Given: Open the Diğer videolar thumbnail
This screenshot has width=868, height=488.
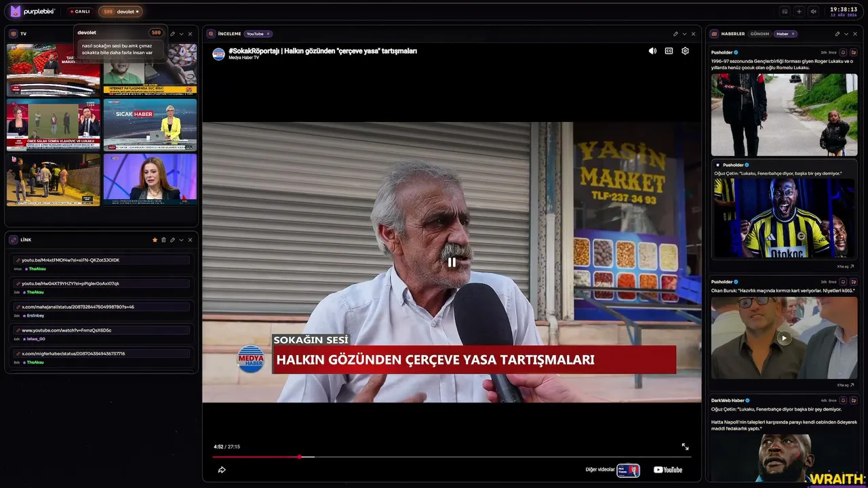Looking at the screenshot, I should coord(628,470).
